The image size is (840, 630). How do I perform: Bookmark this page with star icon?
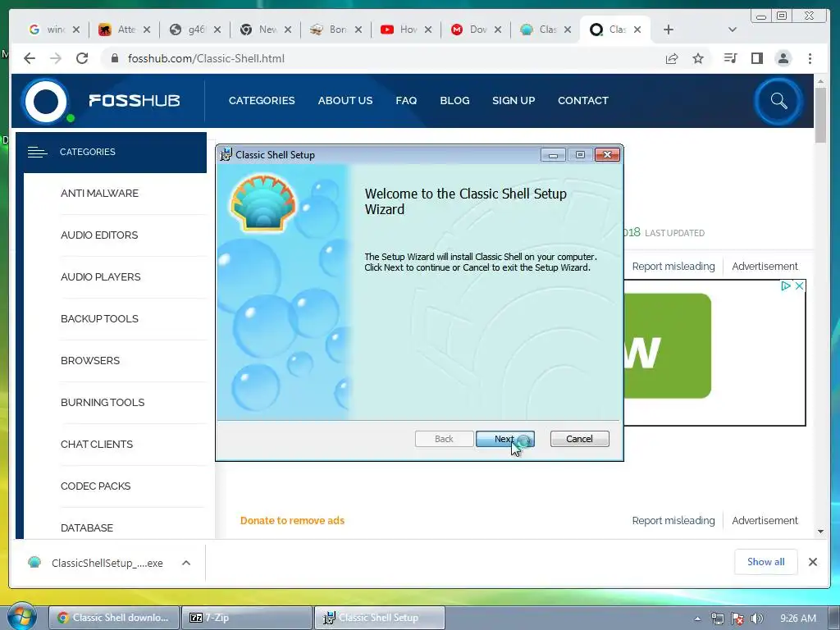click(x=698, y=58)
